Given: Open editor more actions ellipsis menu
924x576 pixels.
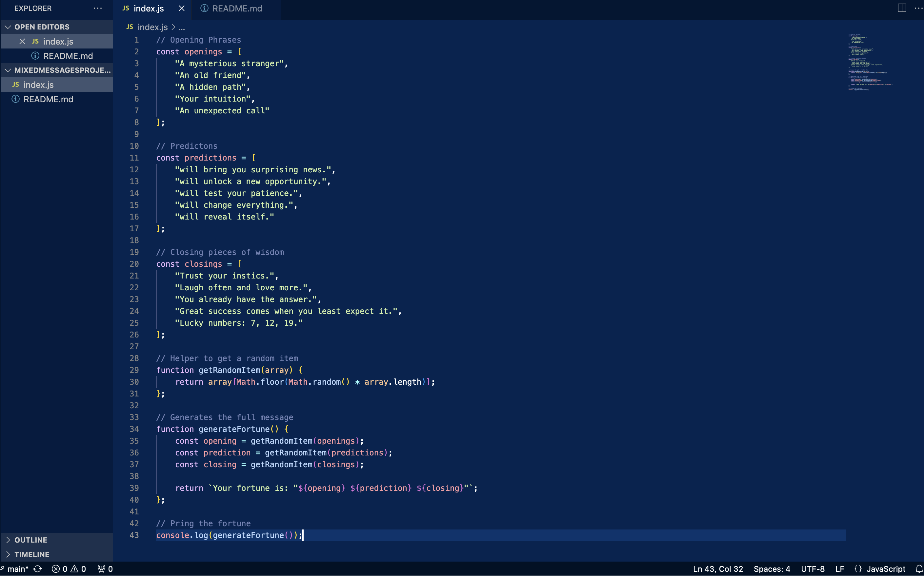Looking at the screenshot, I should point(918,8).
